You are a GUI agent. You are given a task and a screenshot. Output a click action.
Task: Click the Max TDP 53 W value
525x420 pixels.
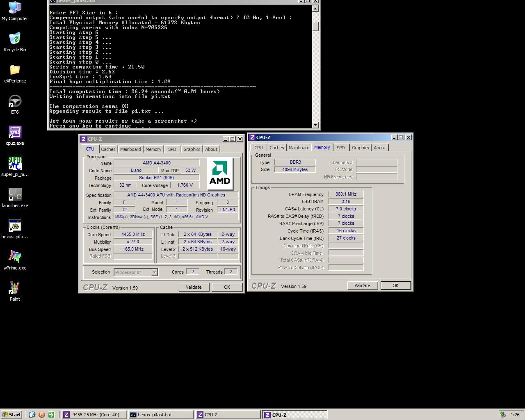[x=190, y=170]
